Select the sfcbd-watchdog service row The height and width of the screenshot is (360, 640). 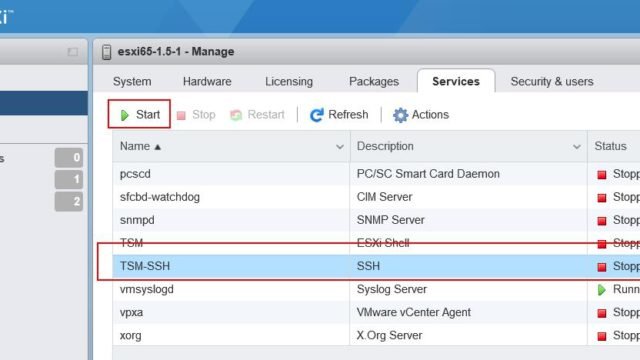point(376,197)
